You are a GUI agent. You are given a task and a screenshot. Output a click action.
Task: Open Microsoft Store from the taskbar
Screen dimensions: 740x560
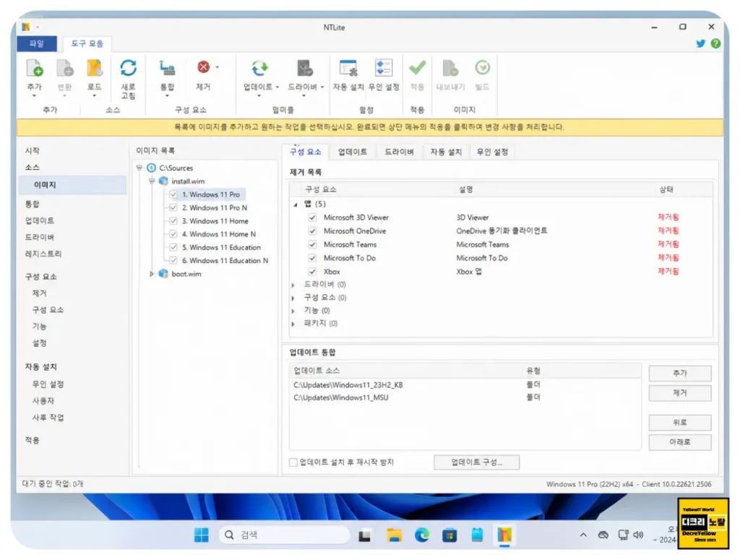449,535
